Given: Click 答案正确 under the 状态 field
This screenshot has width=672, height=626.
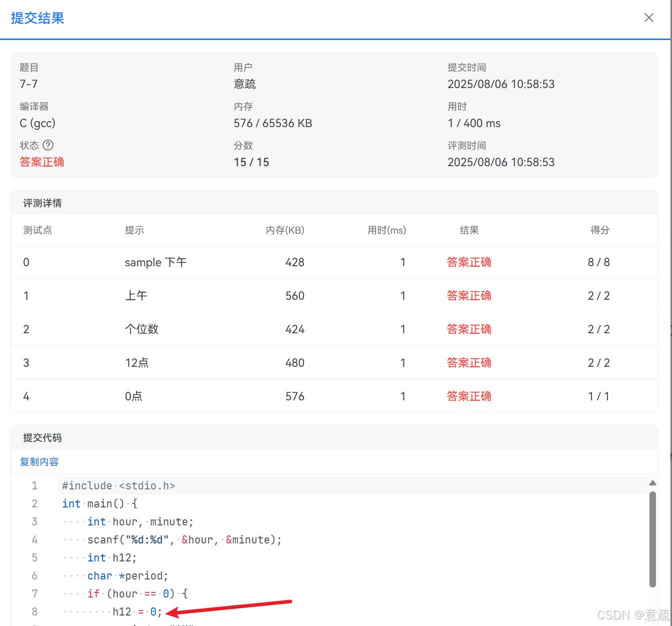Looking at the screenshot, I should click(x=41, y=162).
